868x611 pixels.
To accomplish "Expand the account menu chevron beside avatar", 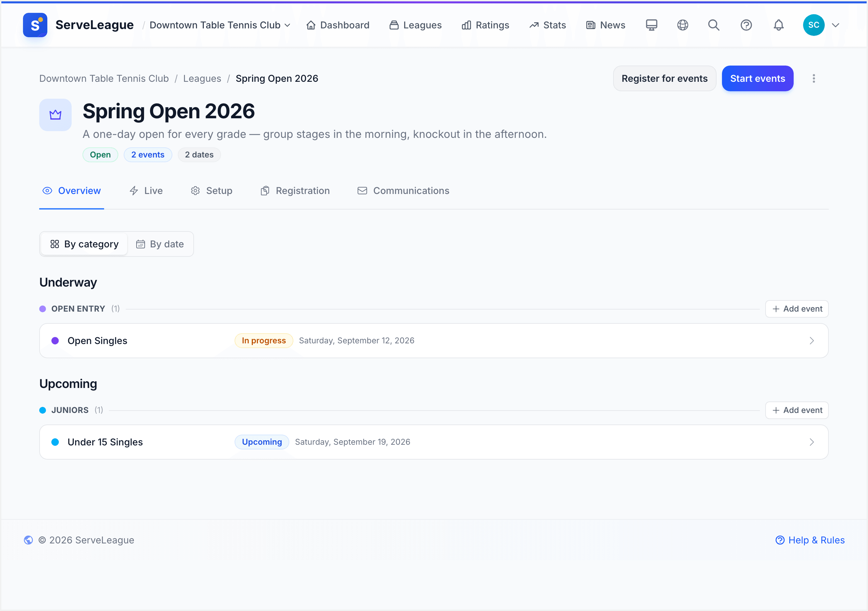I will 836,25.
